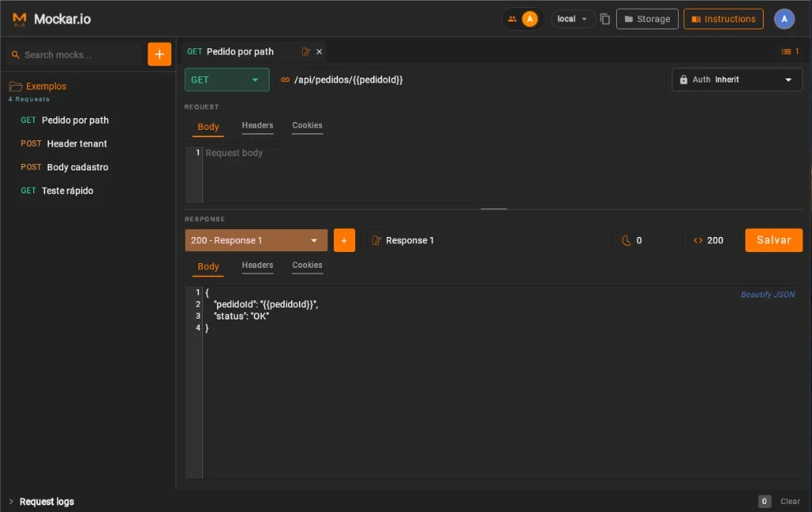Click the Mockar.io logo icon
The width and height of the screenshot is (812, 512).
pos(19,19)
